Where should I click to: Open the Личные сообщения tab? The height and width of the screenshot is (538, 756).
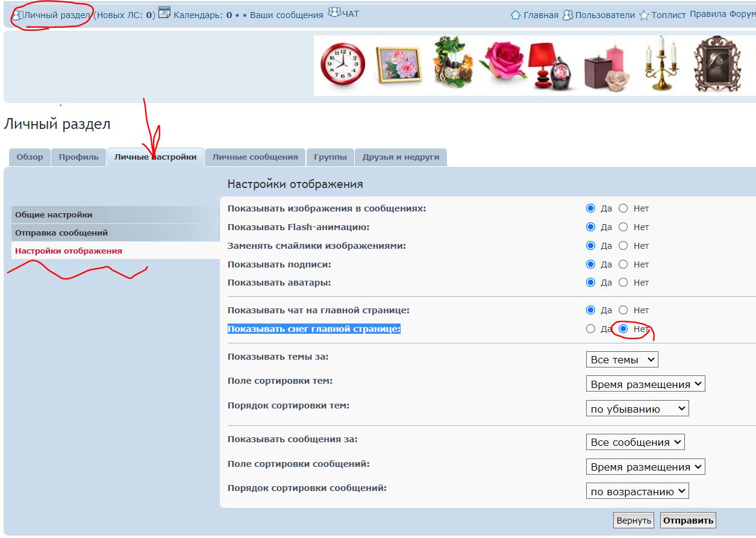255,157
